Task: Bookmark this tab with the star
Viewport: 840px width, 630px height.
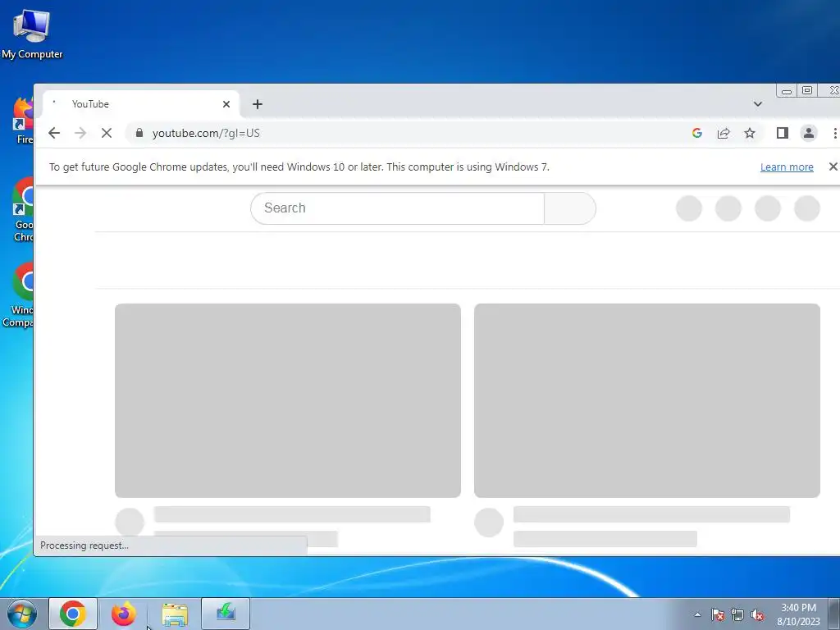Action: (750, 133)
